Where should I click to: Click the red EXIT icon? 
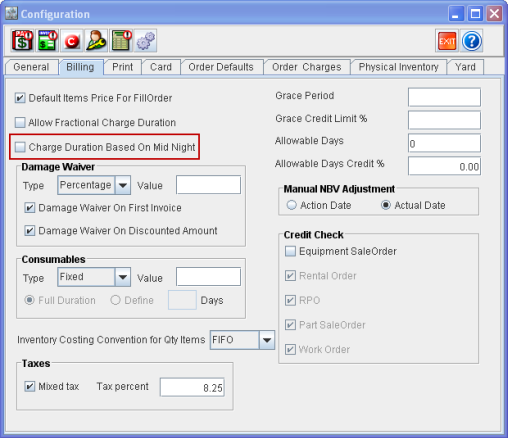tap(447, 41)
